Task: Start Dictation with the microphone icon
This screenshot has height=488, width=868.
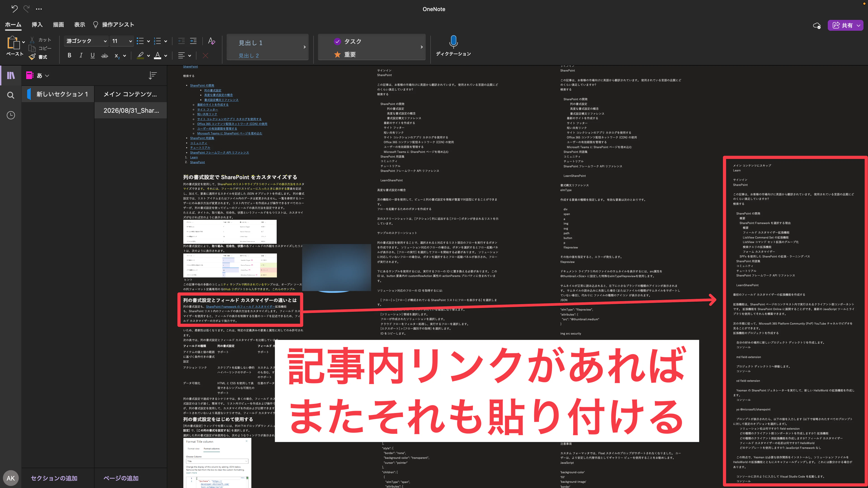Action: tap(453, 42)
